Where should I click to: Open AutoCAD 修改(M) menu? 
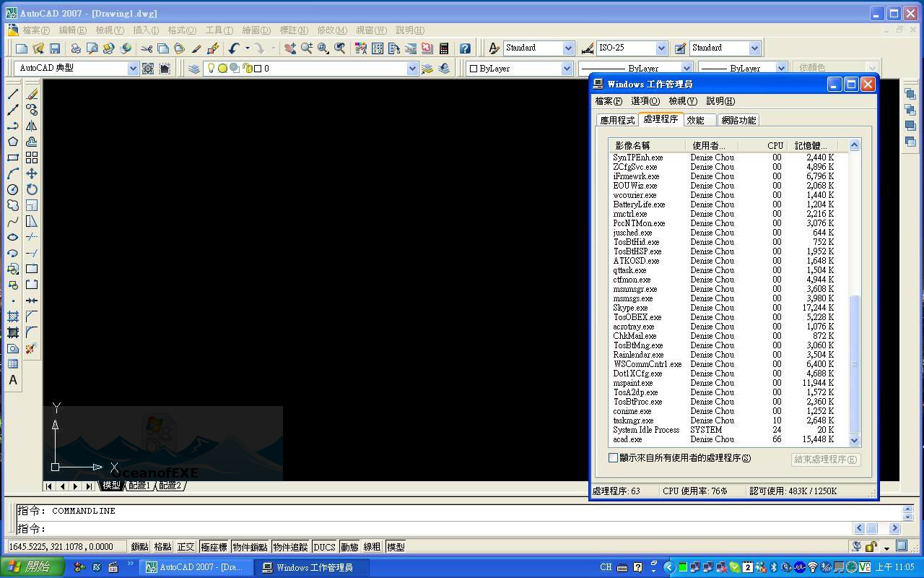click(332, 30)
